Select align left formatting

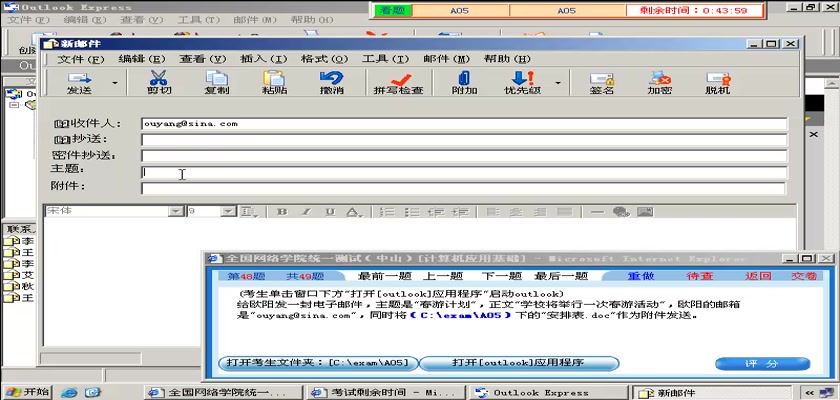coord(493,212)
